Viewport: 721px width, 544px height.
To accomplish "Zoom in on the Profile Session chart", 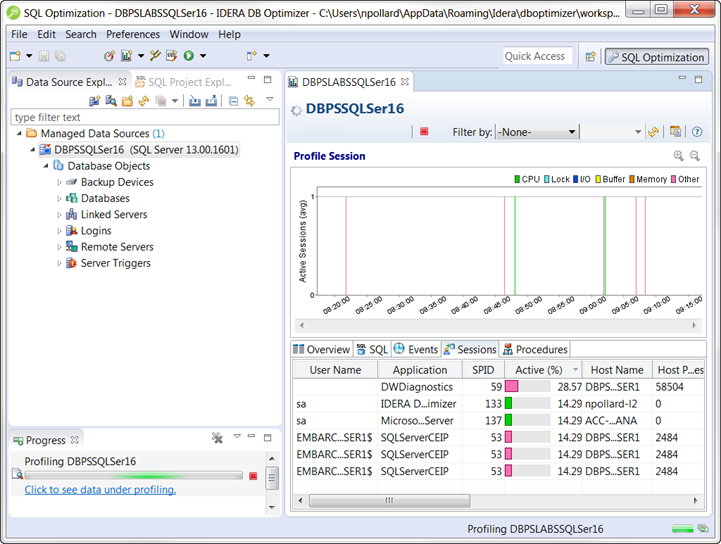I will coord(678,156).
